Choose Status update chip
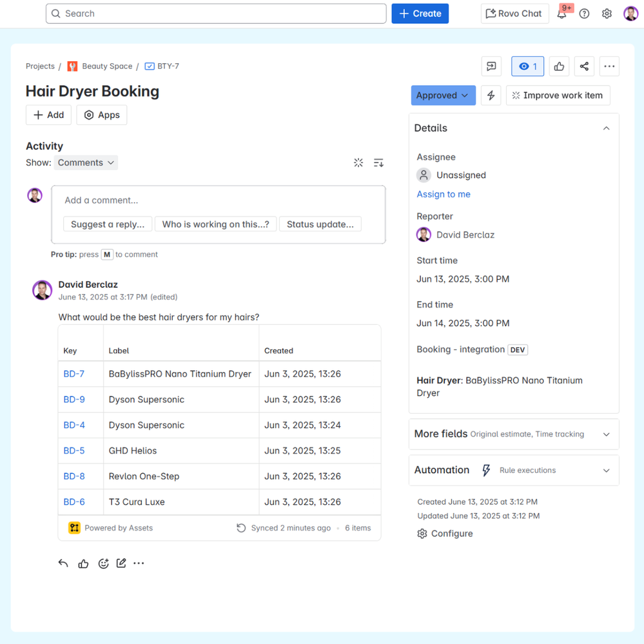This screenshot has height=644, width=644. (320, 224)
